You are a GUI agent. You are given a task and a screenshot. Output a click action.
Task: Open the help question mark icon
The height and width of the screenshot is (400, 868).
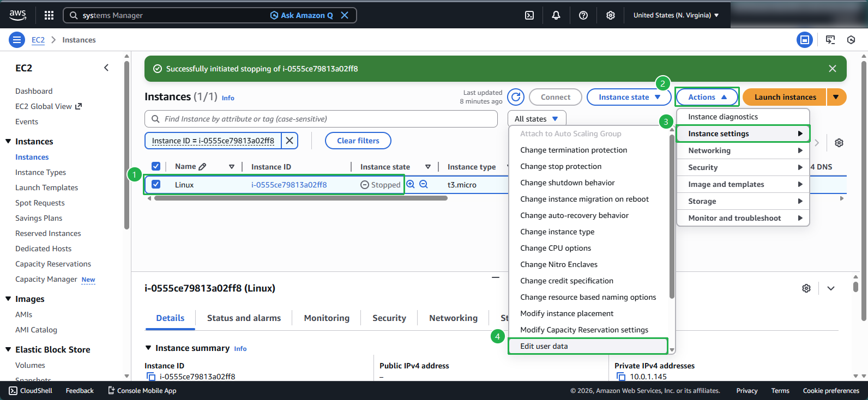coord(583,15)
